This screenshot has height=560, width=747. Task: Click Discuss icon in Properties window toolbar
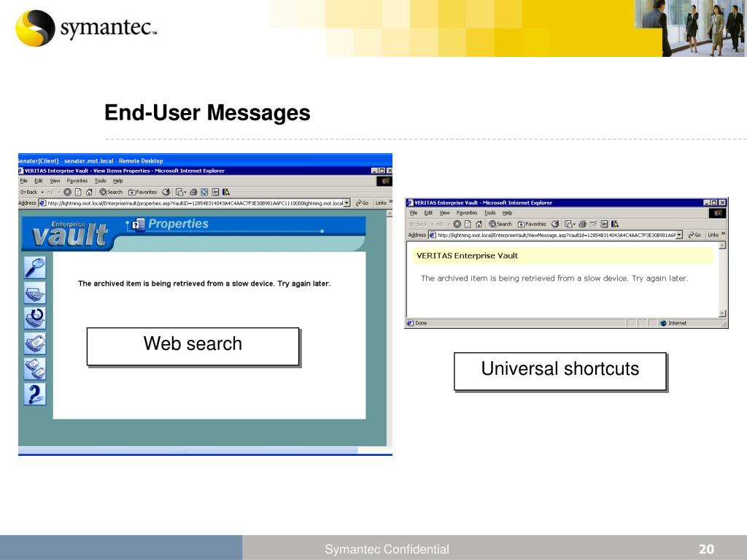click(215, 192)
